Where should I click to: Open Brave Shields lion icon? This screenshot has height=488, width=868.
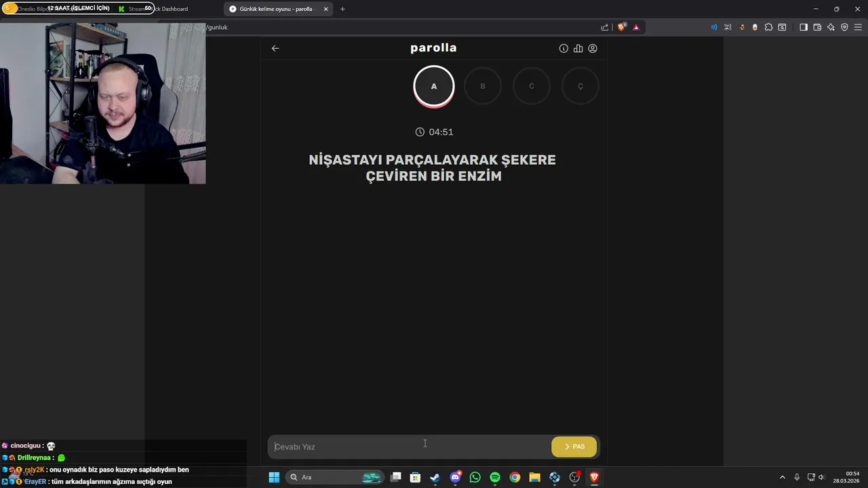[x=621, y=27]
